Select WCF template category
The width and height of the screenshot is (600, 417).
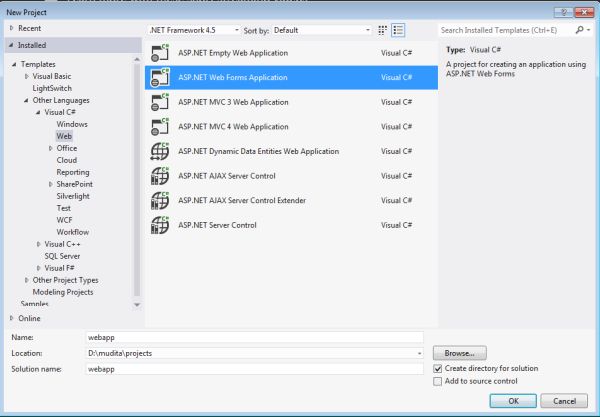click(64, 220)
